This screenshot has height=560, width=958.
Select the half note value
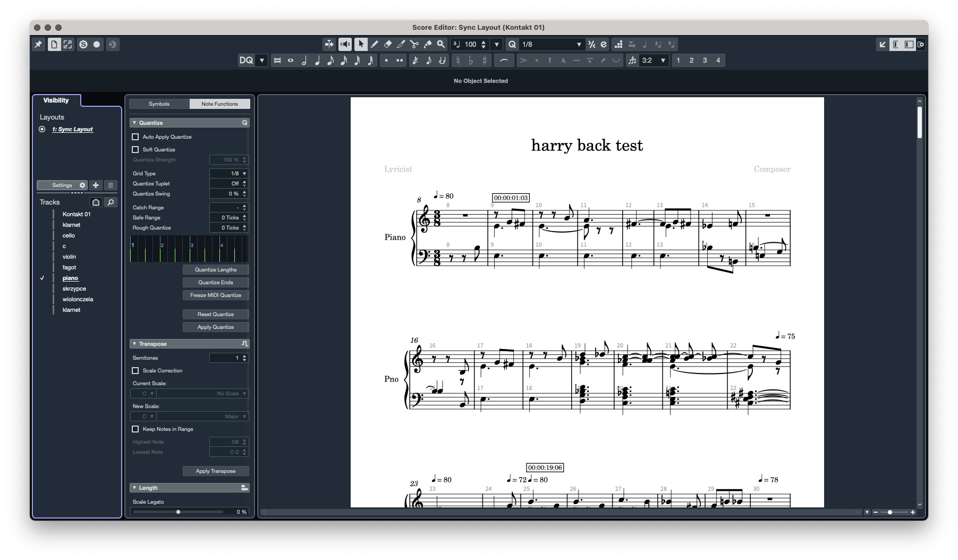[304, 60]
